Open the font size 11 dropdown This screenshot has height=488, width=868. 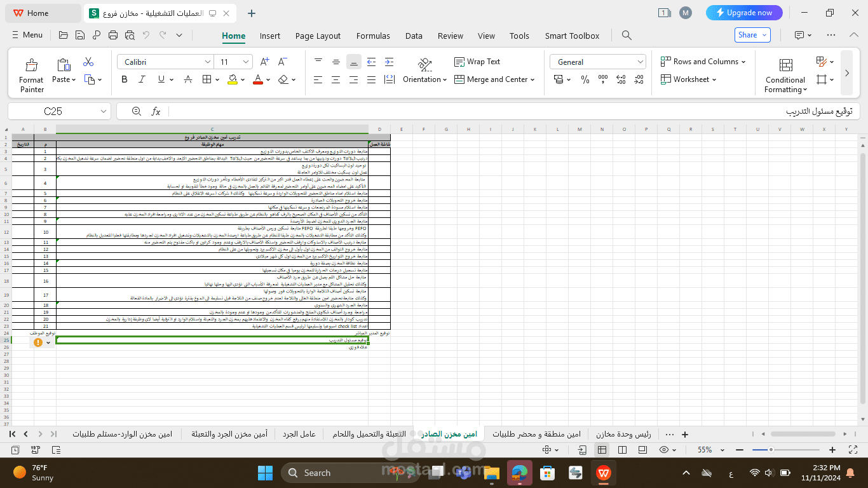point(247,62)
